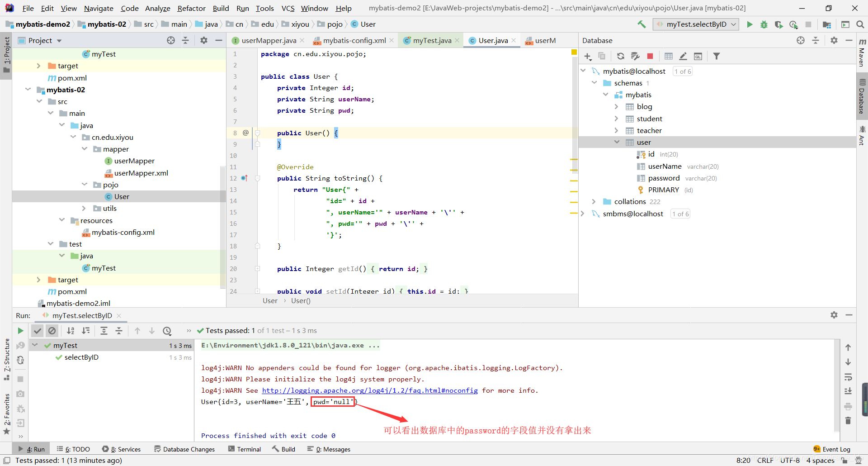868x466 pixels.
Task: Click the New plus icon in Database panel
Action: [588, 56]
